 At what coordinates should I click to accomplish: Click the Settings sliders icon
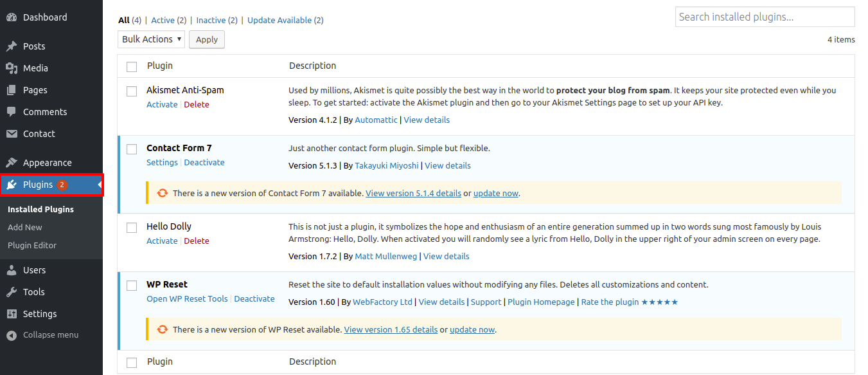(12, 314)
